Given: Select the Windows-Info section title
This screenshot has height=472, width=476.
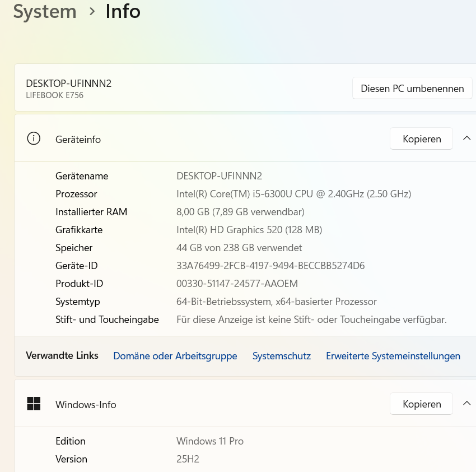Looking at the screenshot, I should [x=86, y=405].
